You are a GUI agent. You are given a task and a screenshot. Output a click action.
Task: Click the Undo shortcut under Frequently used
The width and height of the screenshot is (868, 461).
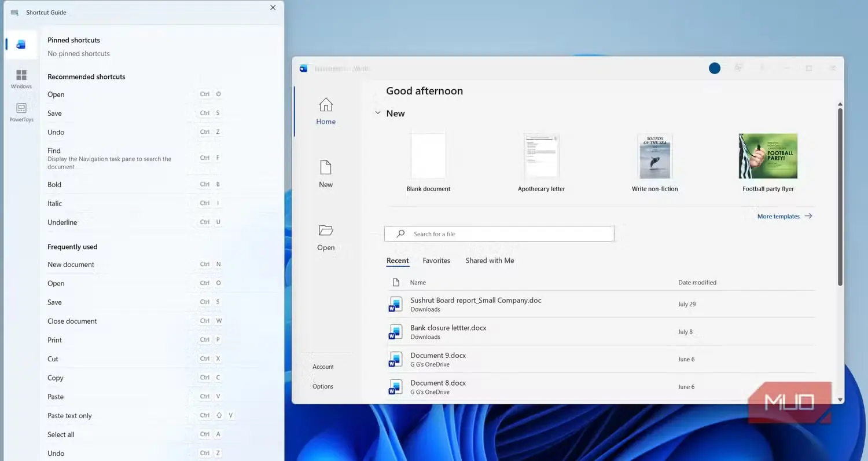135,453
